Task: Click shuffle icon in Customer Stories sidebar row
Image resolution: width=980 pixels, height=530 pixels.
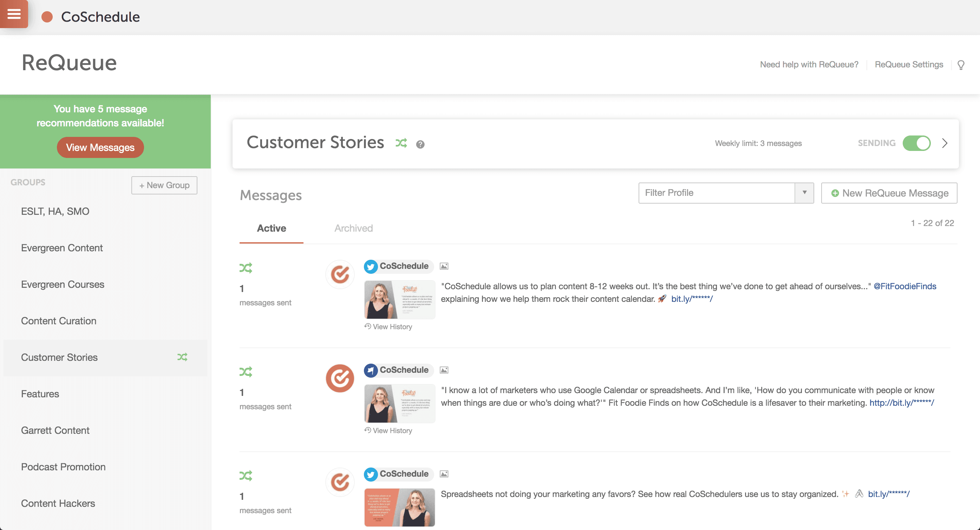Action: tap(182, 357)
